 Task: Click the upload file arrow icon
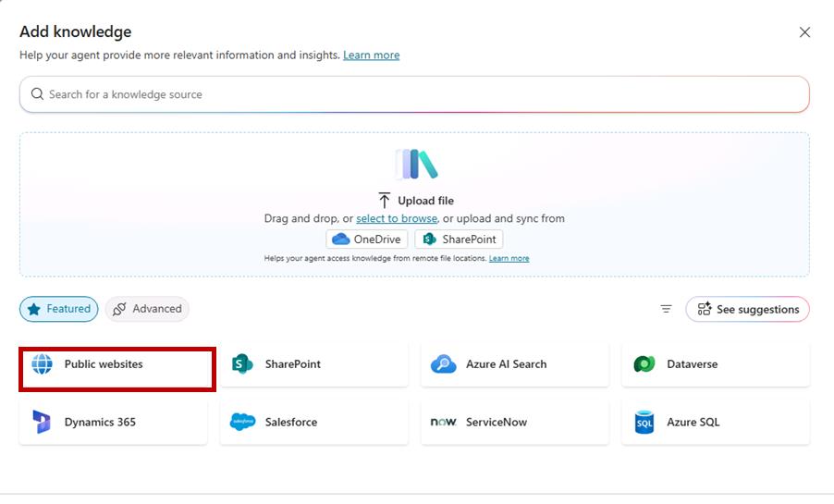[385, 201]
